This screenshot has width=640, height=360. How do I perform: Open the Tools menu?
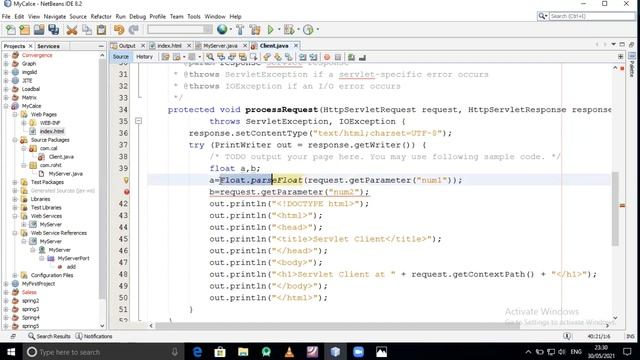tap(194, 16)
